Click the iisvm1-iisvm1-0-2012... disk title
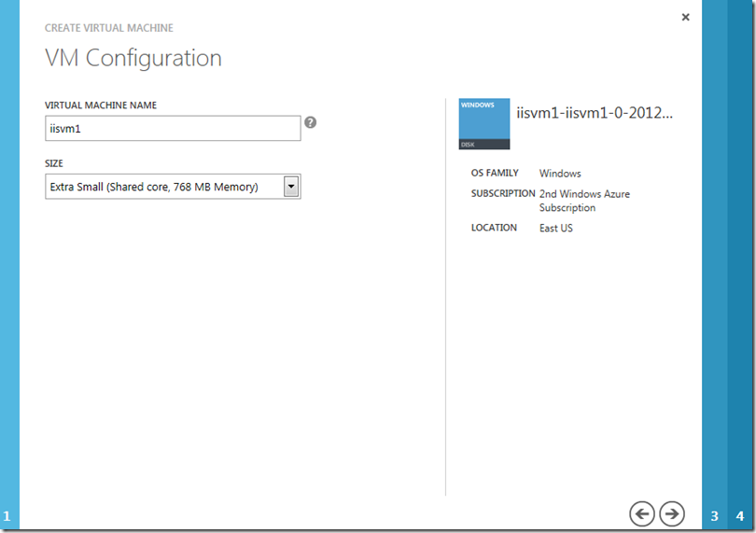The image size is (756, 533). (595, 113)
